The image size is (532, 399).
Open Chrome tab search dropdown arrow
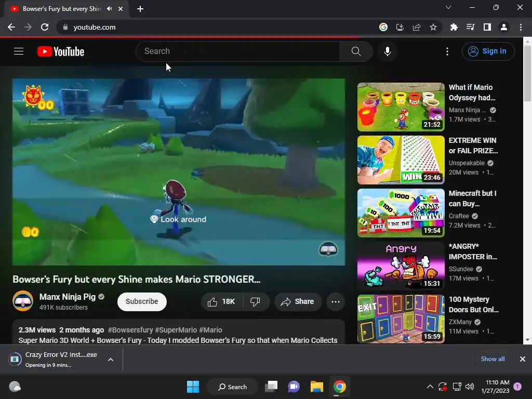(x=448, y=7)
